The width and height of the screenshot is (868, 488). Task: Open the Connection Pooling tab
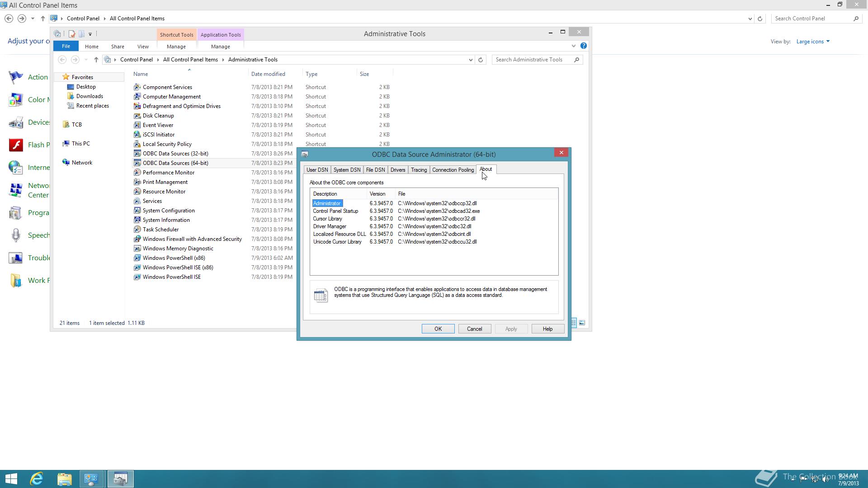tap(453, 170)
